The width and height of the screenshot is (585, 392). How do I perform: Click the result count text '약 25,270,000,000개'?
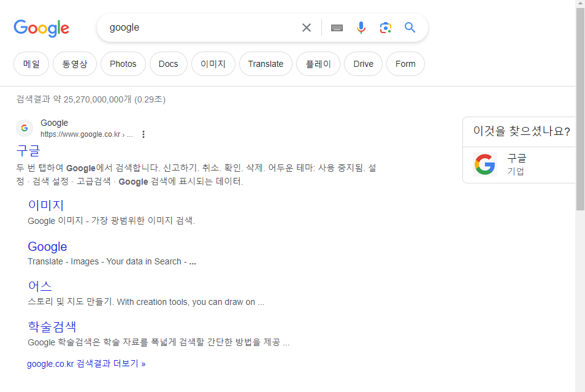pos(92,99)
